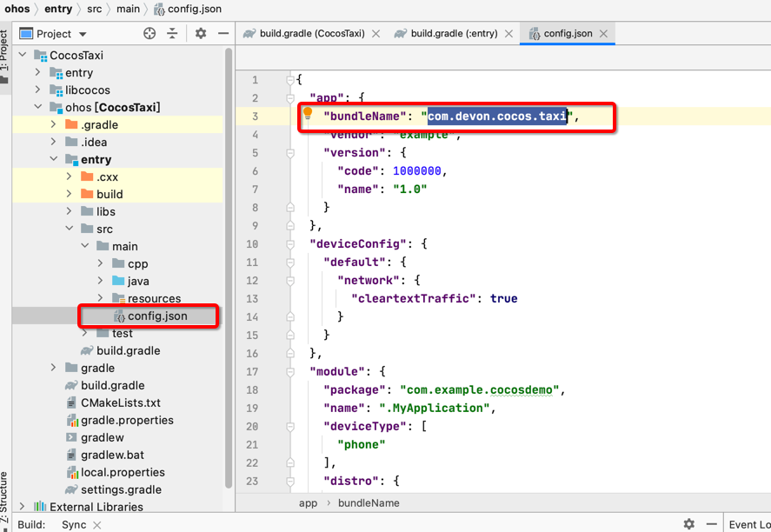The image size is (771, 532).
Task: Select config.json in the project tree
Action: click(x=156, y=316)
